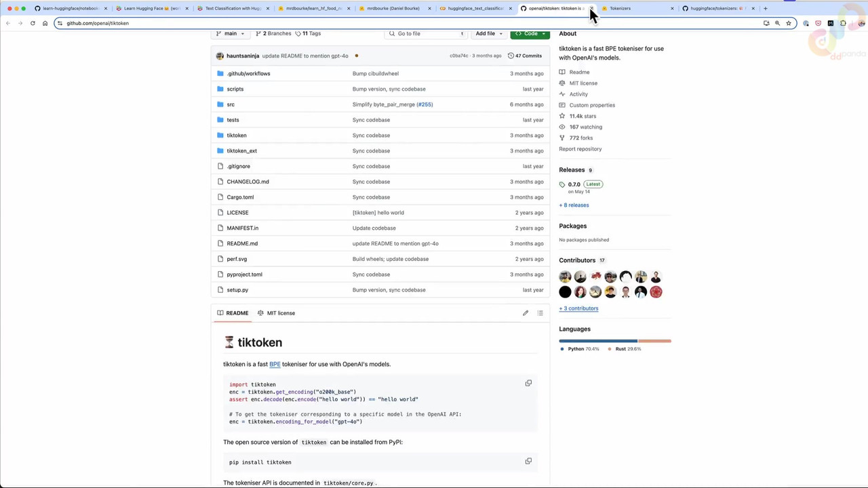Open Custom properties in About section
The width and height of the screenshot is (868, 488).
tap(592, 105)
